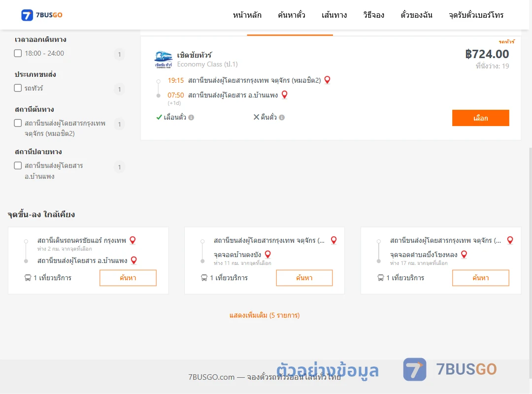Open info icon next to เลื่อนตั๋ว
The image size is (532, 394).
(191, 117)
